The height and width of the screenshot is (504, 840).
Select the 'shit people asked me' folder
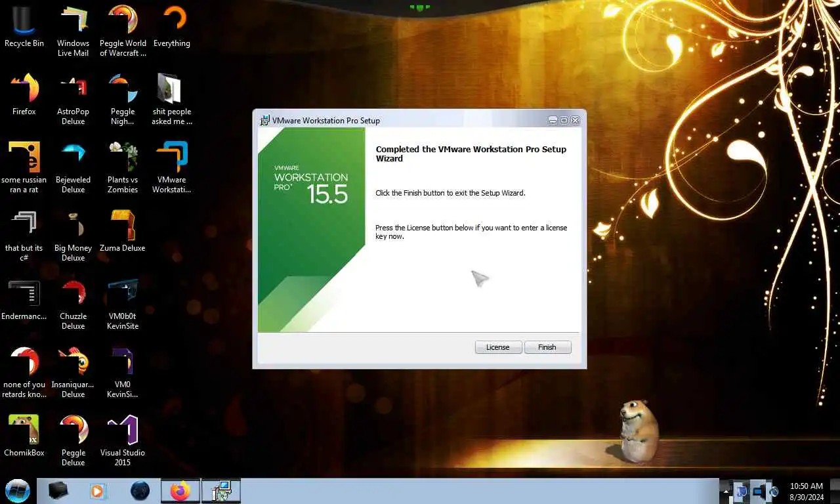point(172,100)
